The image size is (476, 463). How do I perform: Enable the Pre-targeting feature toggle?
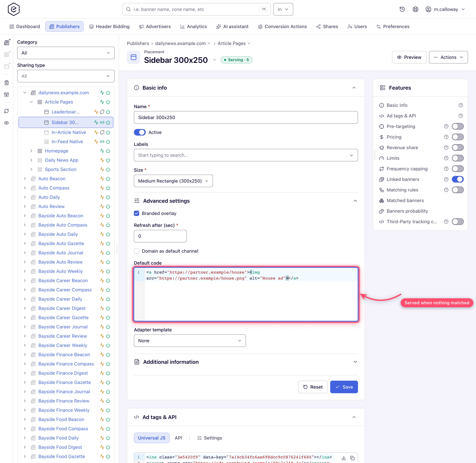[458, 126]
